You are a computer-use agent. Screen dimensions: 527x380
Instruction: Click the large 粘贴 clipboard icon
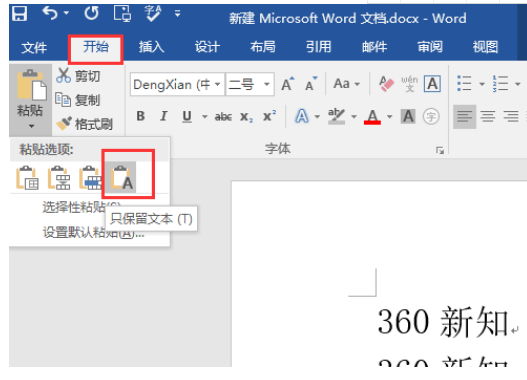click(31, 84)
